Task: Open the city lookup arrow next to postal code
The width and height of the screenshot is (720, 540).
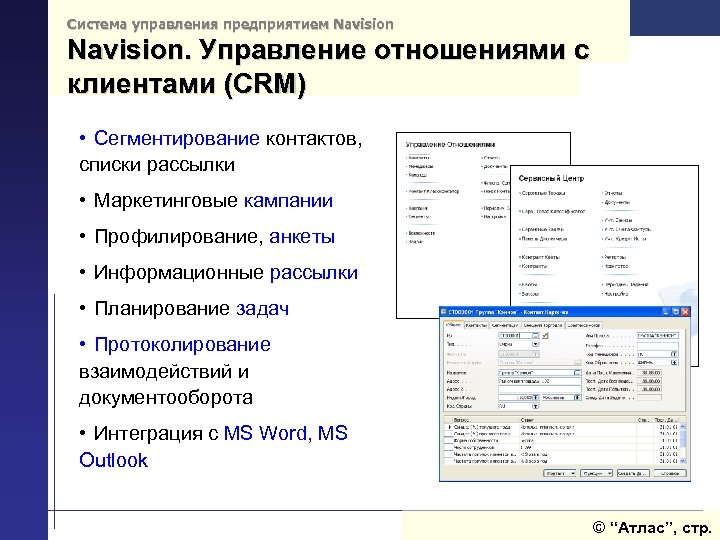Action: 577,397
